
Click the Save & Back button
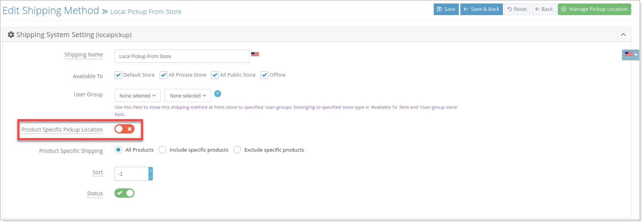[481, 9]
